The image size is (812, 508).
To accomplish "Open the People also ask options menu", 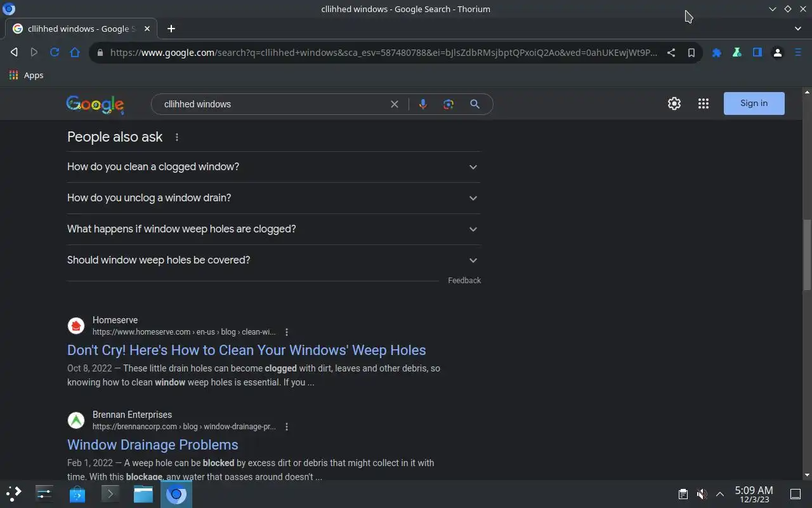I will click(x=177, y=137).
